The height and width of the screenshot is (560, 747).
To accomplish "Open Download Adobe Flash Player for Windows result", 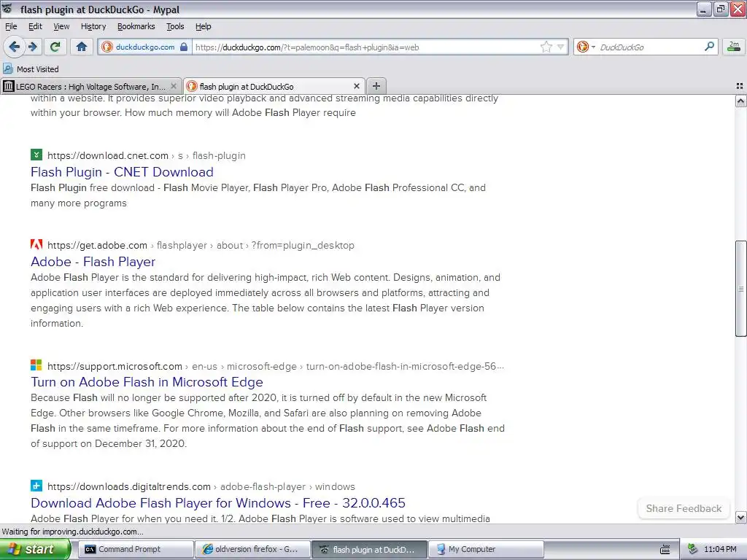I will [217, 503].
